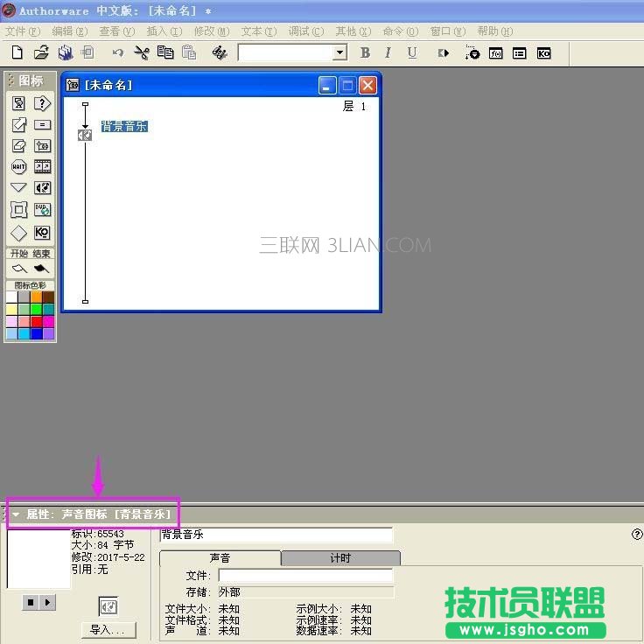
Task: Select the Sound icon in icon palette
Action: [x=42, y=188]
